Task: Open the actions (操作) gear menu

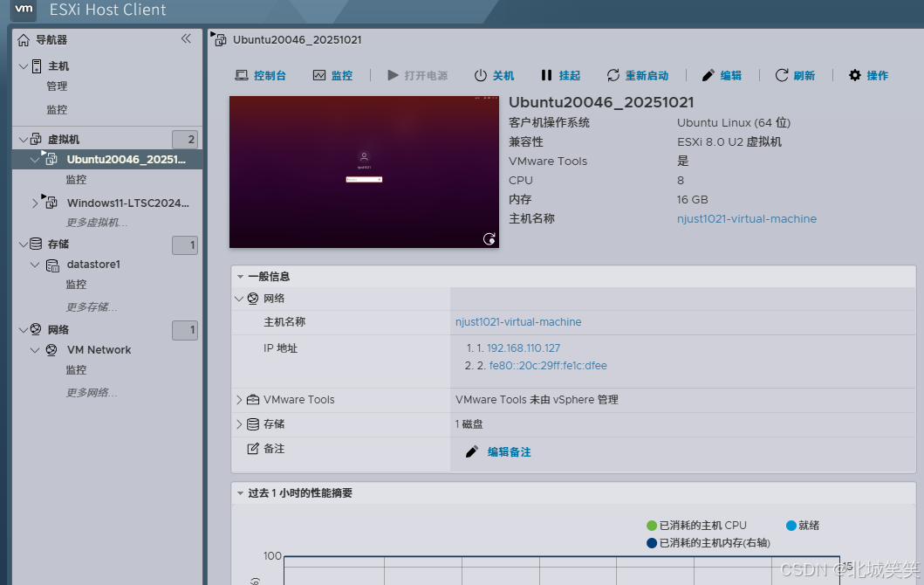Action: coord(868,75)
